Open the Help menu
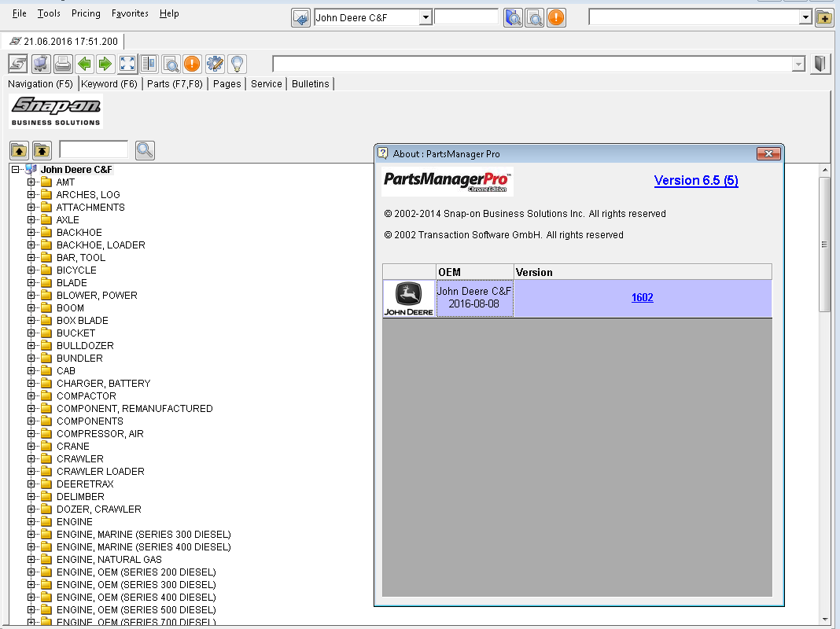Image resolution: width=840 pixels, height=629 pixels. [x=169, y=13]
